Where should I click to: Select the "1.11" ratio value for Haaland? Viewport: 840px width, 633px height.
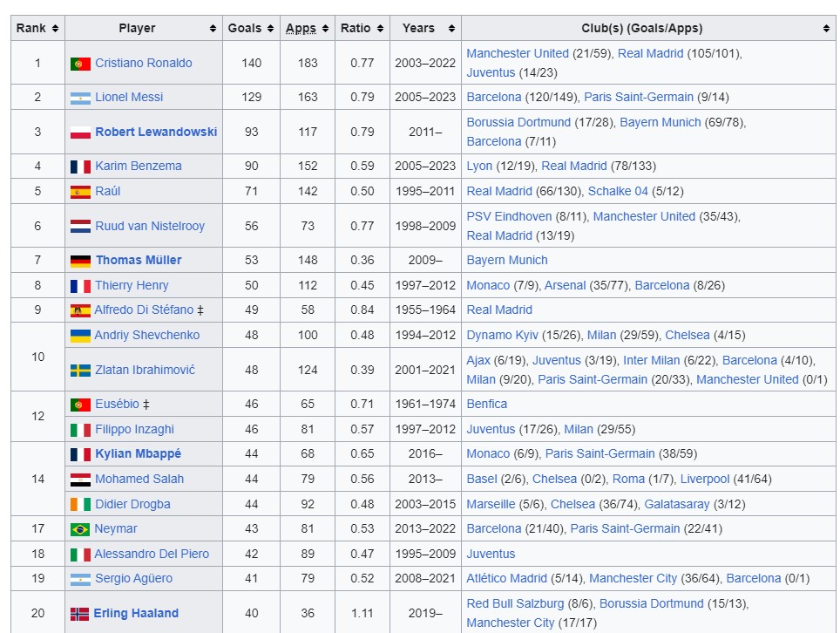362,613
